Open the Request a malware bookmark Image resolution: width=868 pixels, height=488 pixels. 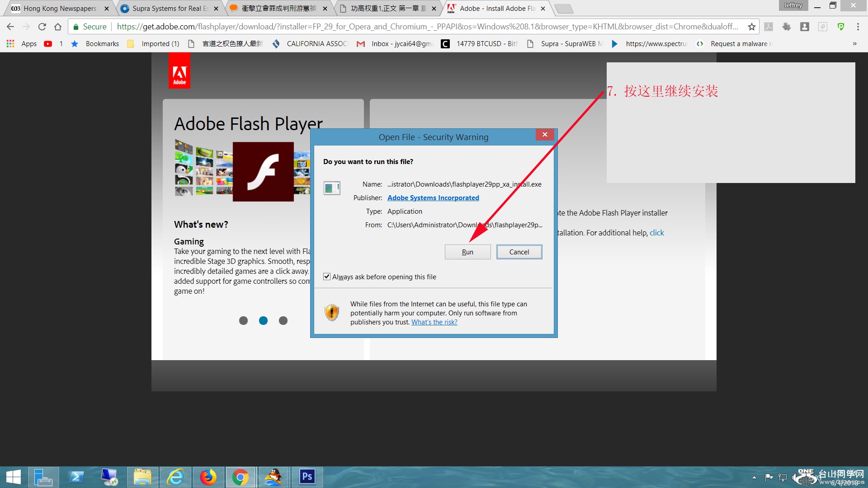(735, 44)
